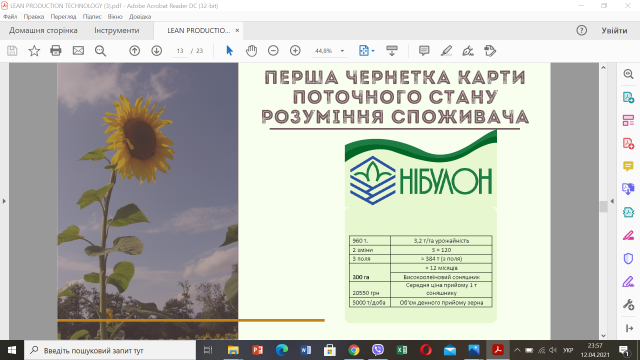The image size is (640, 360).
Task: Select the LEAN PRODUCTIO... document tab
Action: pyautogui.click(x=199, y=31)
